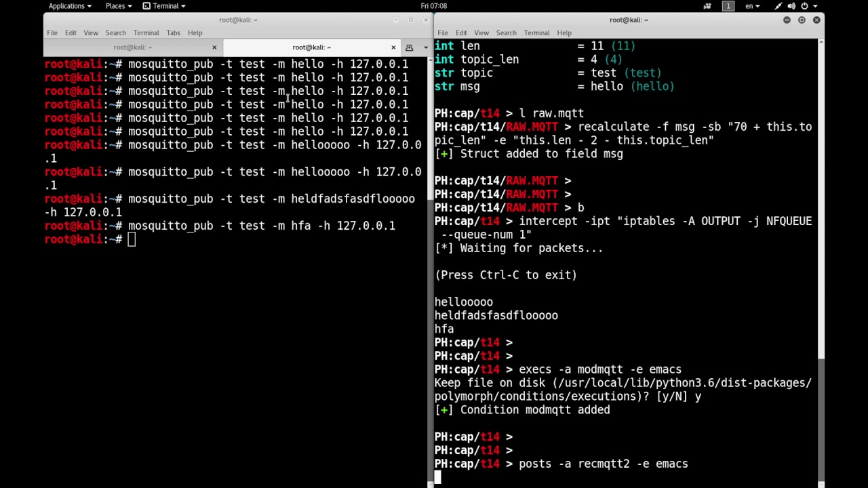The width and height of the screenshot is (868, 488).
Task: Open the Applications dropdown menu
Action: 70,6
